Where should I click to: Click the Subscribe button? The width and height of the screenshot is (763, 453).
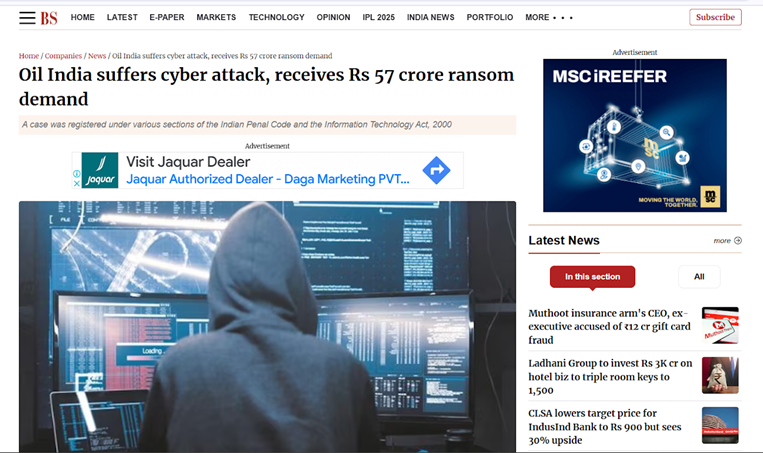715,17
